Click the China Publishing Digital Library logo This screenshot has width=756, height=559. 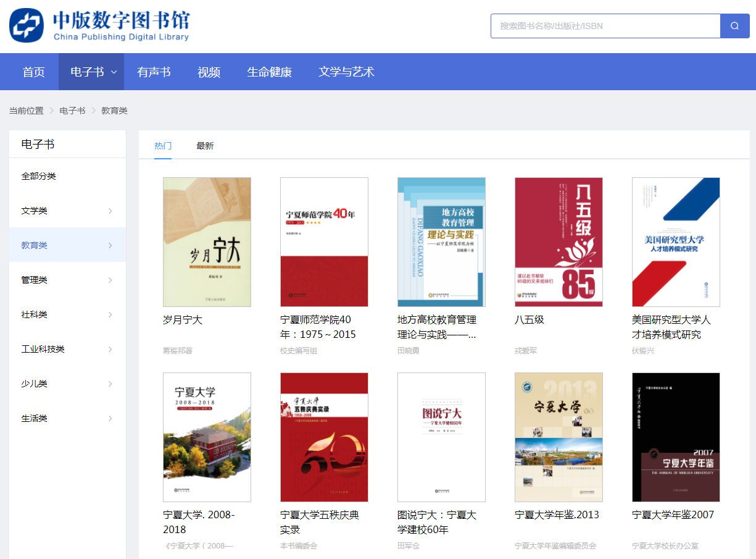[99, 25]
